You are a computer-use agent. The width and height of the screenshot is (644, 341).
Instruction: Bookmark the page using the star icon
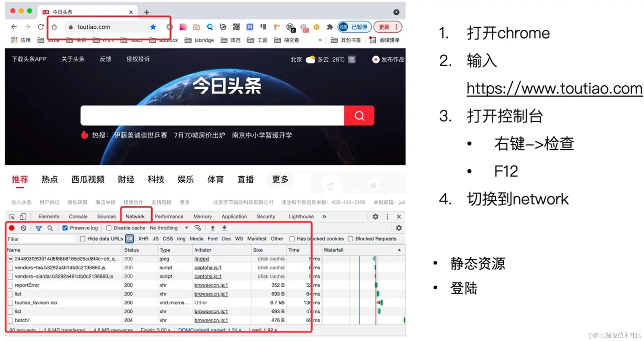153,27
